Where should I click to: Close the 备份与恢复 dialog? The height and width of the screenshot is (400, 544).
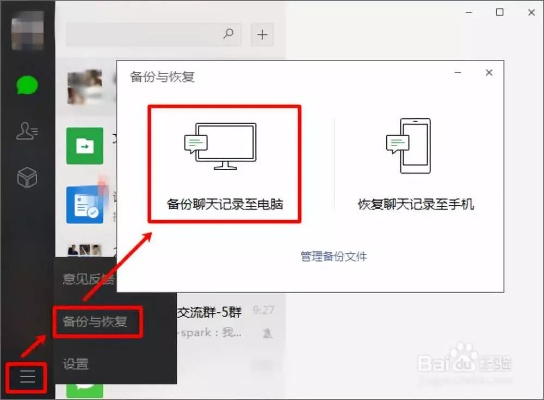[x=489, y=73]
